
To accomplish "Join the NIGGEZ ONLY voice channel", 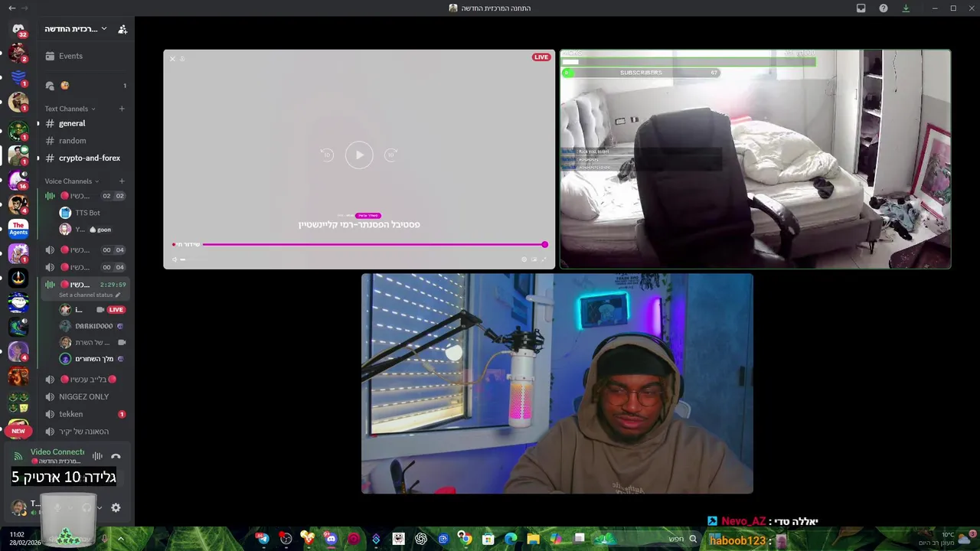I will pyautogui.click(x=86, y=396).
